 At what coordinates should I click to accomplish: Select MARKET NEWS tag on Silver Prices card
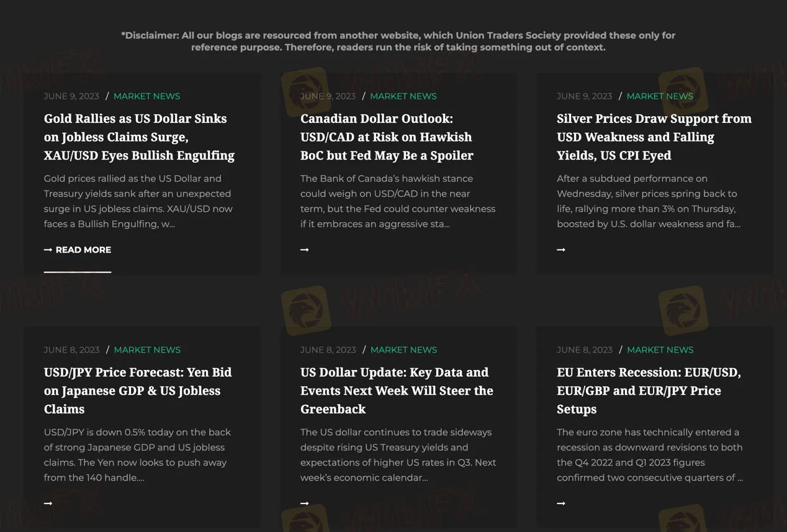(x=660, y=96)
